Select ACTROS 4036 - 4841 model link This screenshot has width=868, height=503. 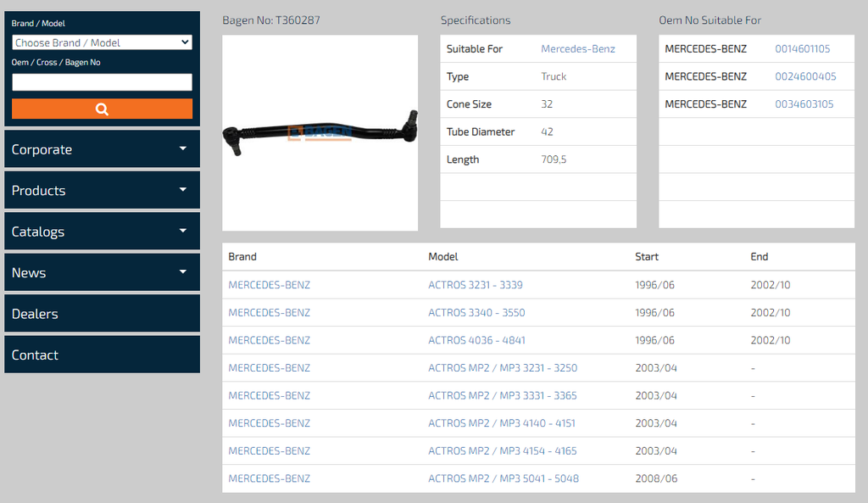pos(476,340)
